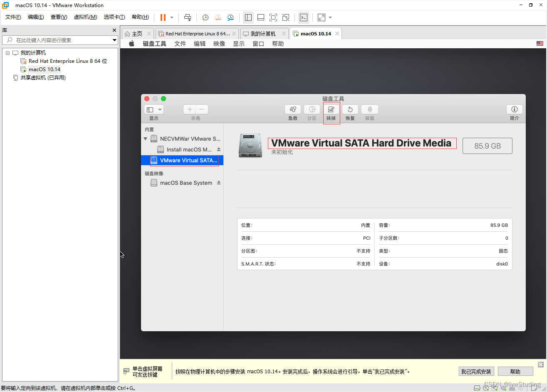The height and width of the screenshot is (392, 547).
Task: Open the snapshot manager wrench-clock icon
Action: (x=230, y=17)
